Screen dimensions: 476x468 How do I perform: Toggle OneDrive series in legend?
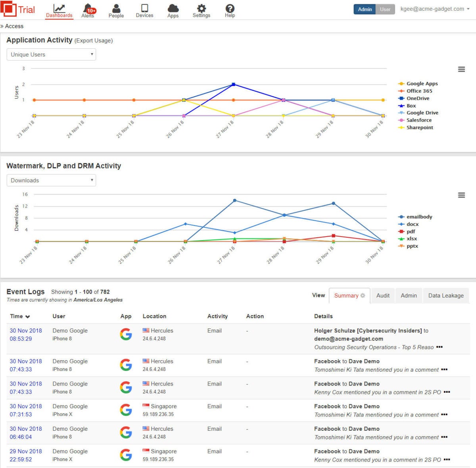point(414,98)
